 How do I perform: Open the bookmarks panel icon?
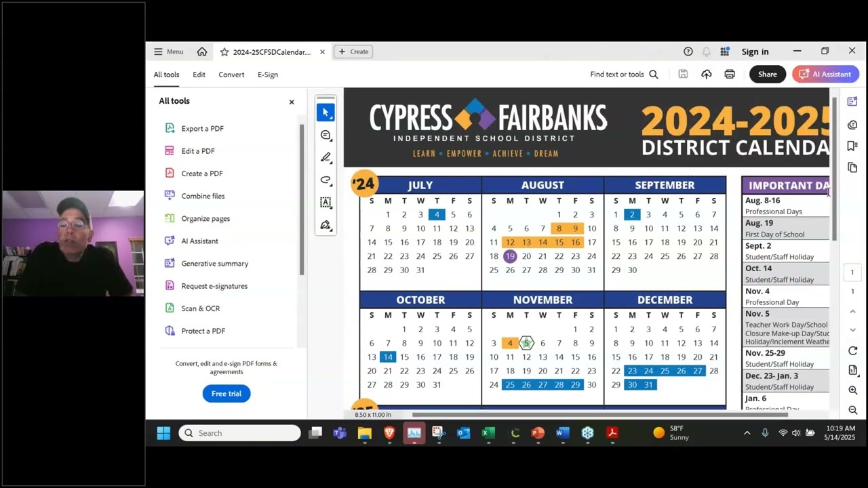(852, 146)
